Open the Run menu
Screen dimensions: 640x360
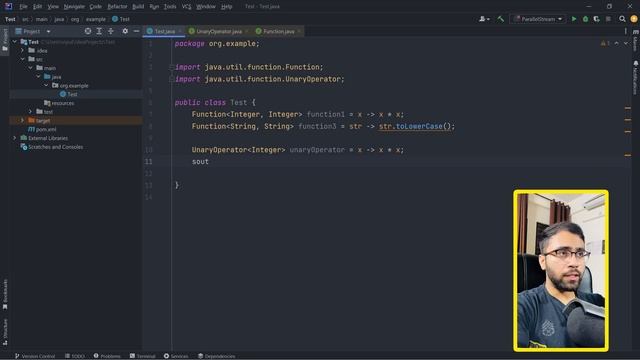click(154, 7)
